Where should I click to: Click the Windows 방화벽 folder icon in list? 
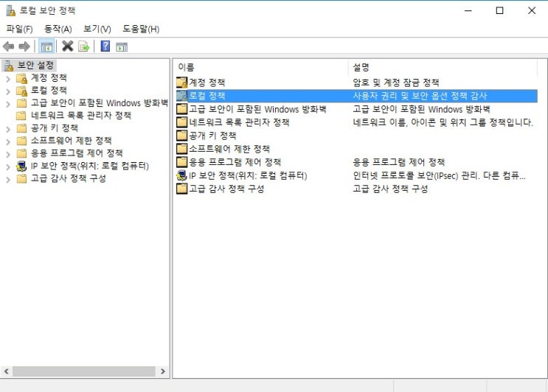tap(181, 109)
